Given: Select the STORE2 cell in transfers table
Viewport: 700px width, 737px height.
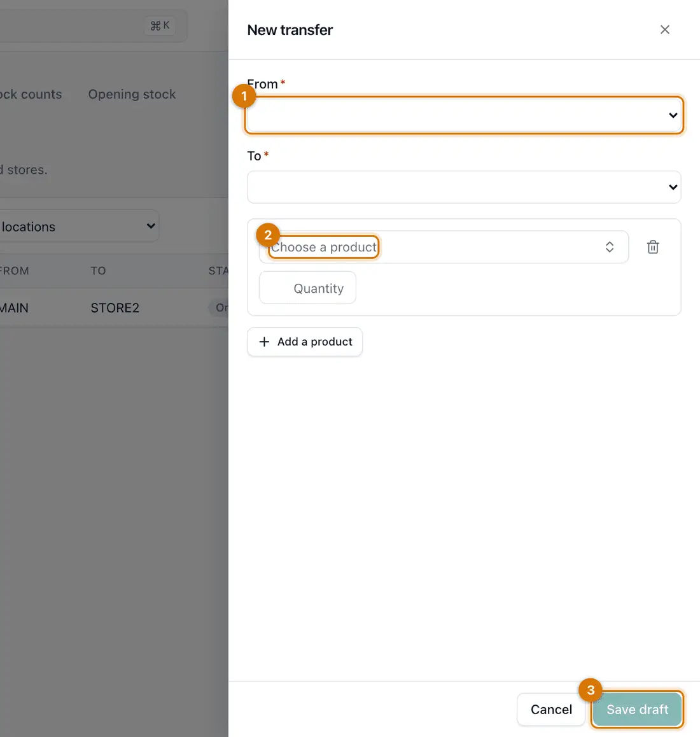Looking at the screenshot, I should [115, 308].
